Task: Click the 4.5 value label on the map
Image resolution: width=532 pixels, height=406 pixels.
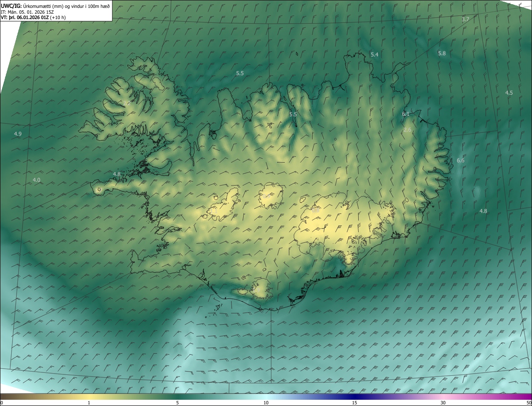Action: pos(509,93)
